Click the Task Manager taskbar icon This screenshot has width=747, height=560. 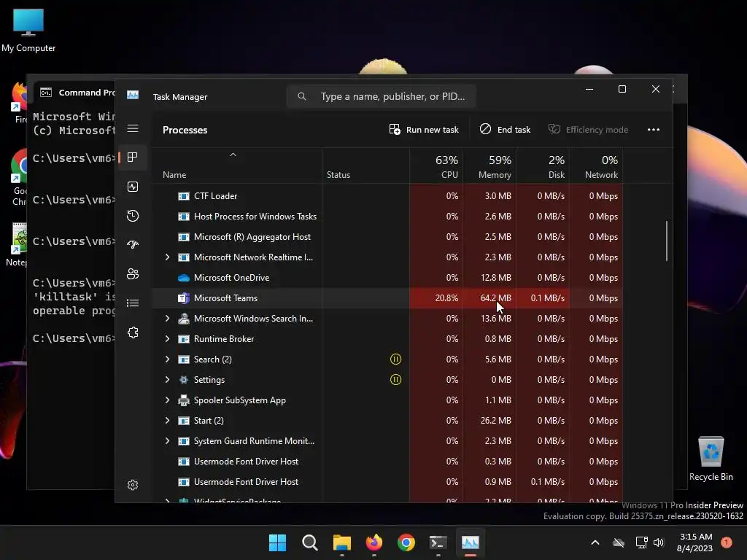pyautogui.click(x=471, y=542)
